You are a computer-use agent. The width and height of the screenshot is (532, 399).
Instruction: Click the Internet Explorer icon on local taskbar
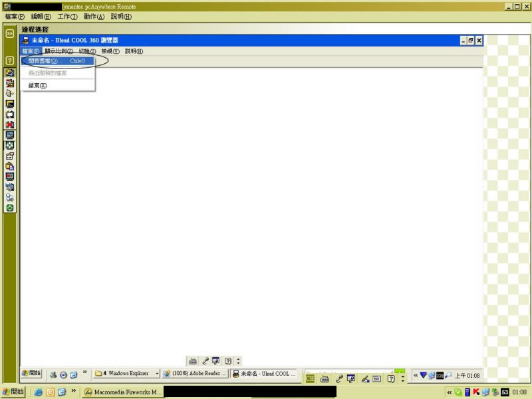pyautogui.click(x=39, y=392)
